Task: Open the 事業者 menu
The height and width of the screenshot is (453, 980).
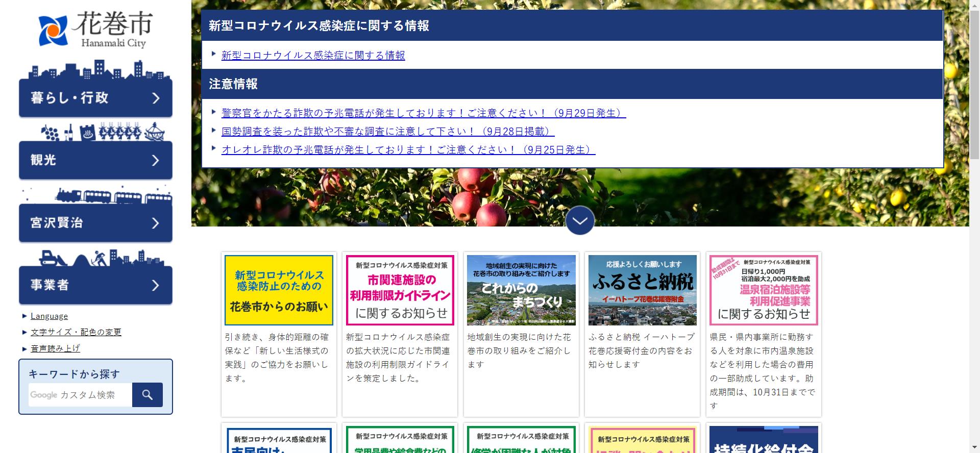Action: 95,285
